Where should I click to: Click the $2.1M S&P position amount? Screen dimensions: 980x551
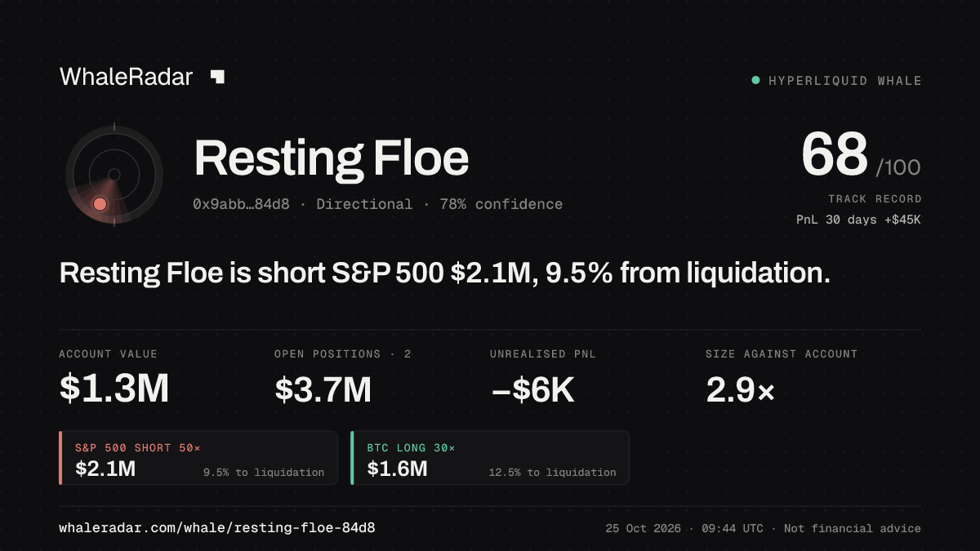click(x=105, y=469)
